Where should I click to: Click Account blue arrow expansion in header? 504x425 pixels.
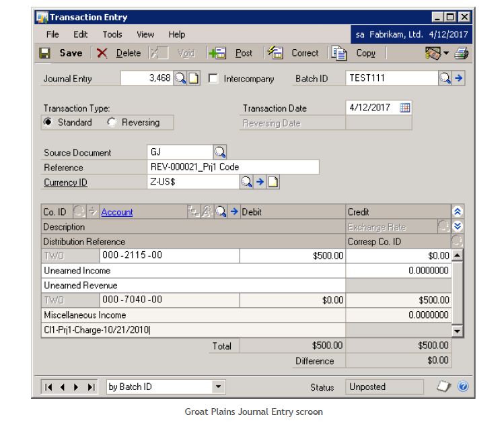(234, 211)
